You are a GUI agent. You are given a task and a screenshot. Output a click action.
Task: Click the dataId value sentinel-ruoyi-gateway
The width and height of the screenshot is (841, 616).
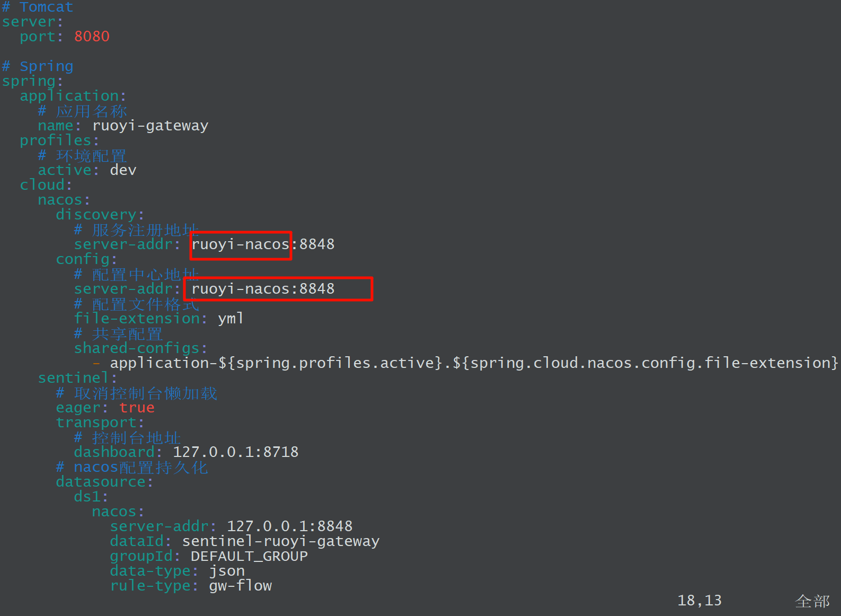[280, 541]
